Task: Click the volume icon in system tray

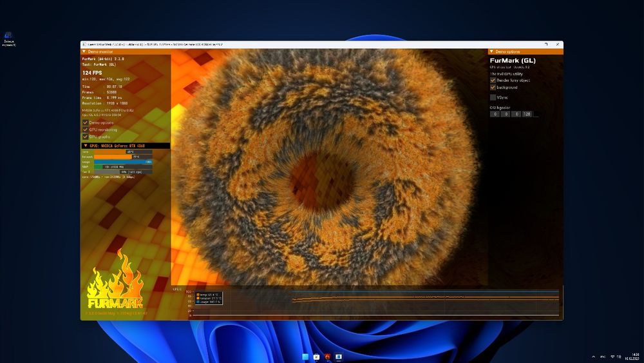Action: [x=619, y=357]
